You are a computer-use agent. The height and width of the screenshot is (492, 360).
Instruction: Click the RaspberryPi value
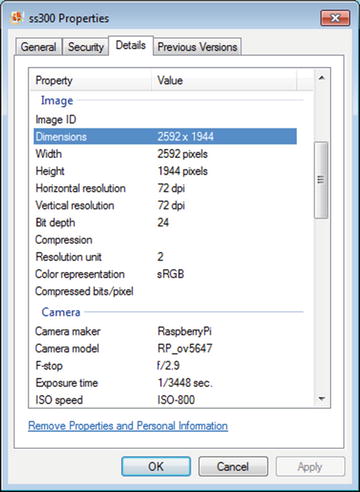[185, 331]
